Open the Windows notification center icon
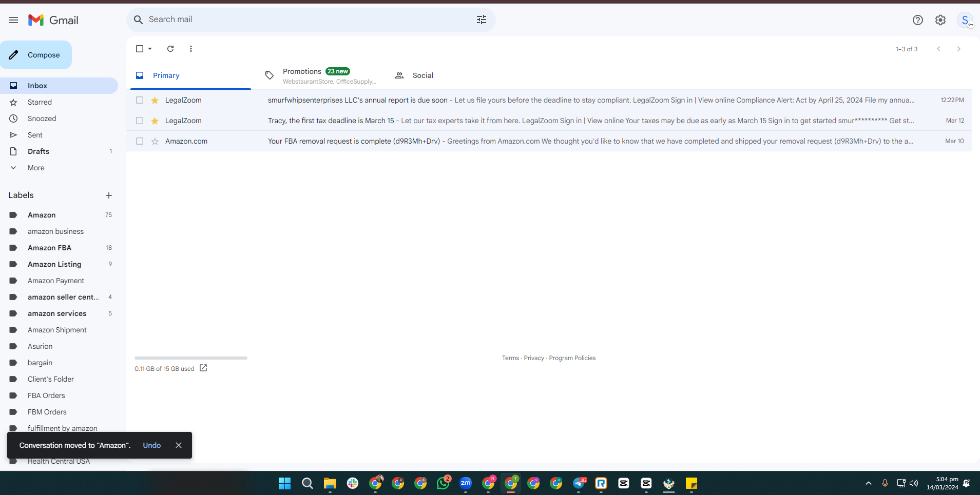This screenshot has width=980, height=495. point(967,483)
